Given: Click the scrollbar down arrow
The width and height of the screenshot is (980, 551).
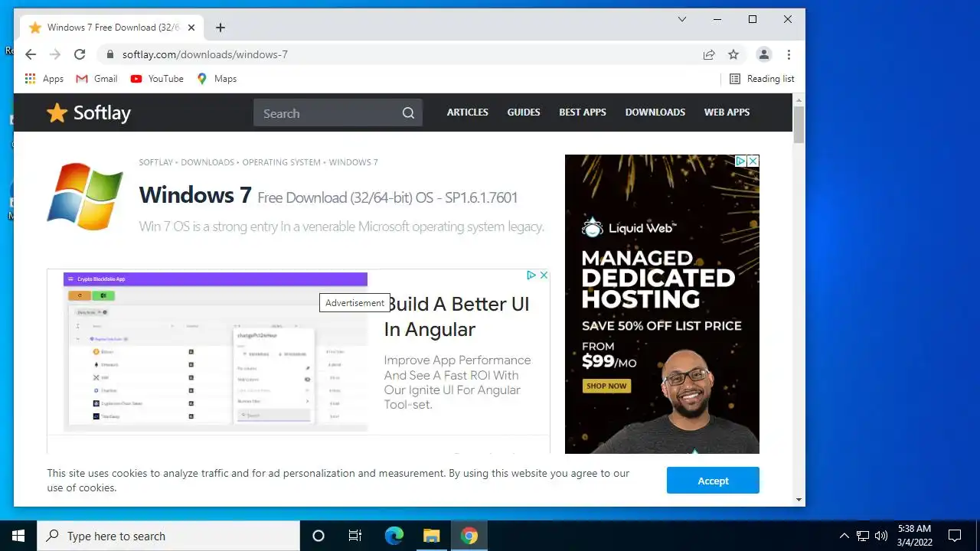Looking at the screenshot, I should (x=799, y=500).
